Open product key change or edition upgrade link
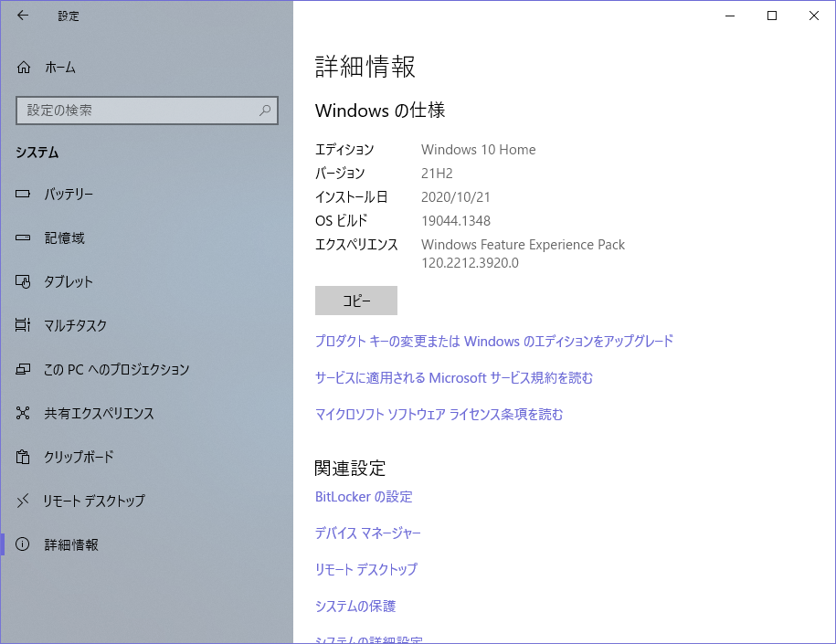The height and width of the screenshot is (644, 836). pos(493,341)
